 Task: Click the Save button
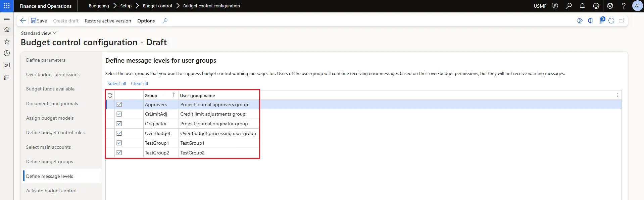point(39,21)
